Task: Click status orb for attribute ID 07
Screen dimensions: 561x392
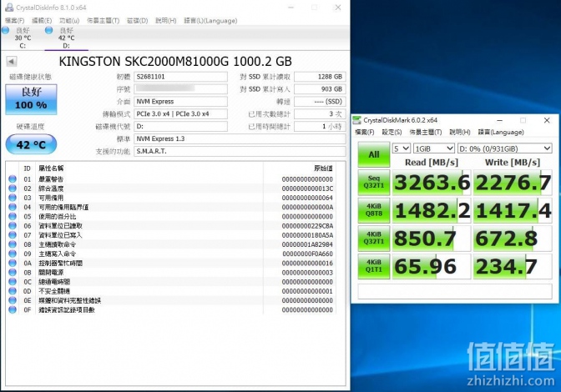Action: click(13, 234)
